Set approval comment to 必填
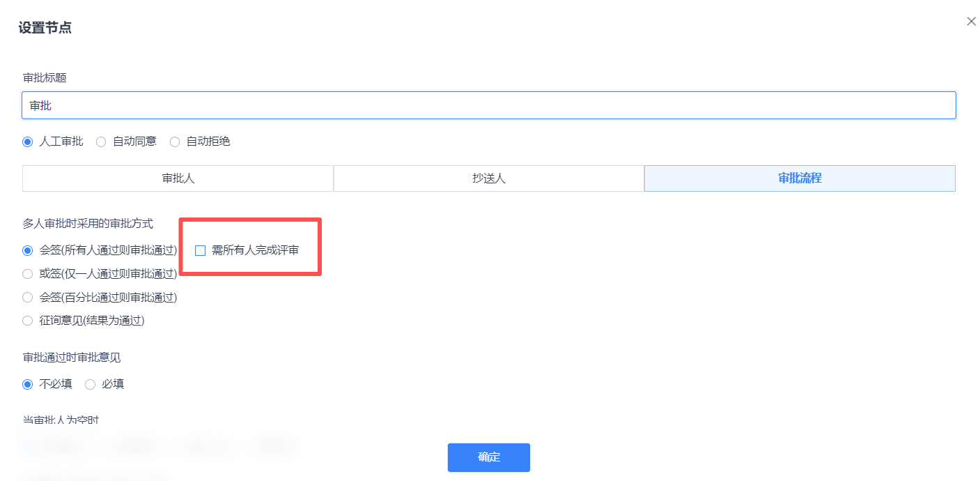 pos(90,384)
